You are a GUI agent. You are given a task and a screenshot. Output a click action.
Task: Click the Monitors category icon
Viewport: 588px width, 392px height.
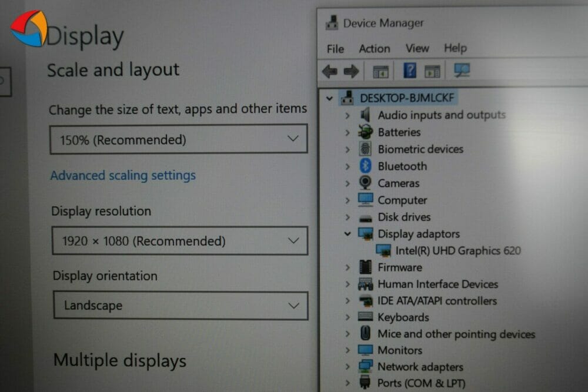[365, 350]
